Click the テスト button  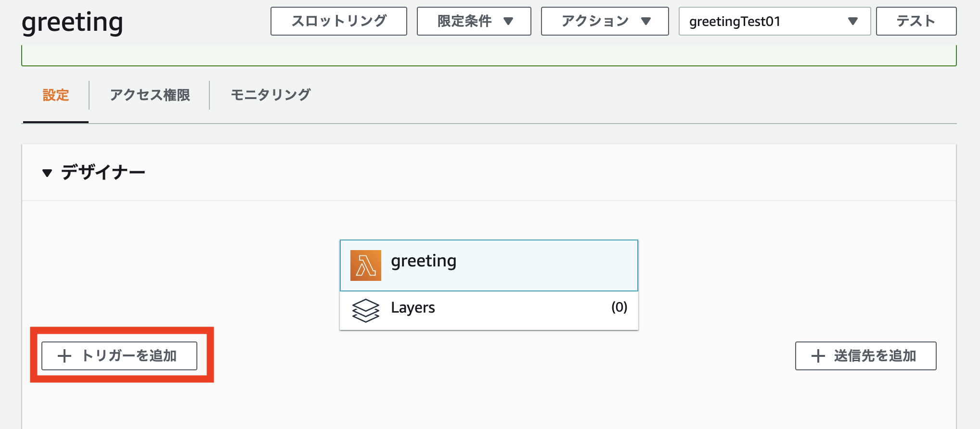coord(916,21)
